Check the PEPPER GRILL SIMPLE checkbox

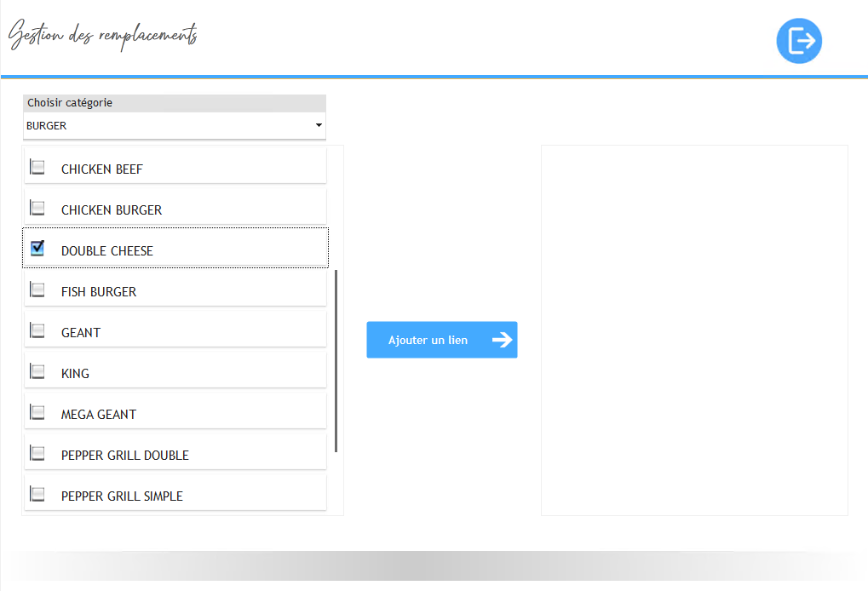pos(37,494)
